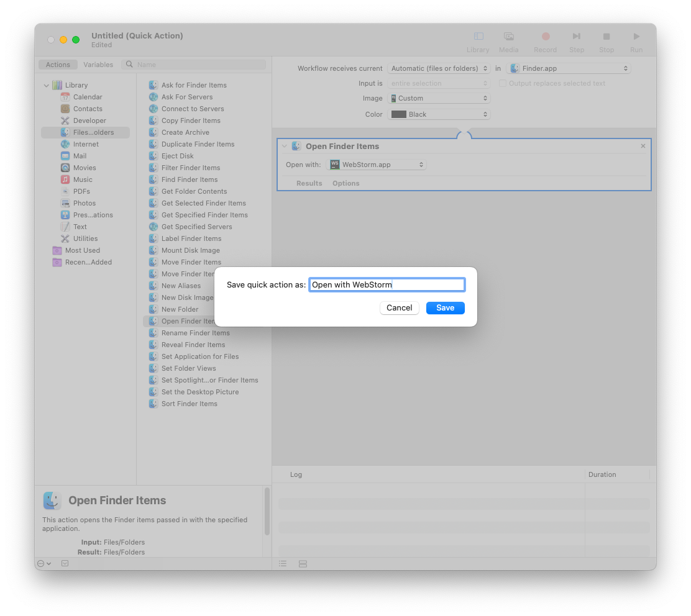Click the quick action name text field
Screen dimensions: 691x616
387,285
